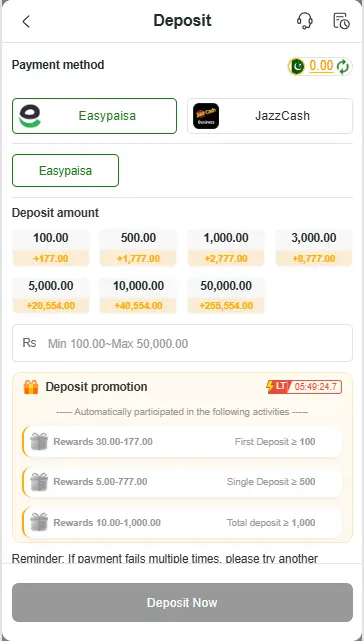
Task: Select JazzCash payment method
Action: (x=270, y=116)
